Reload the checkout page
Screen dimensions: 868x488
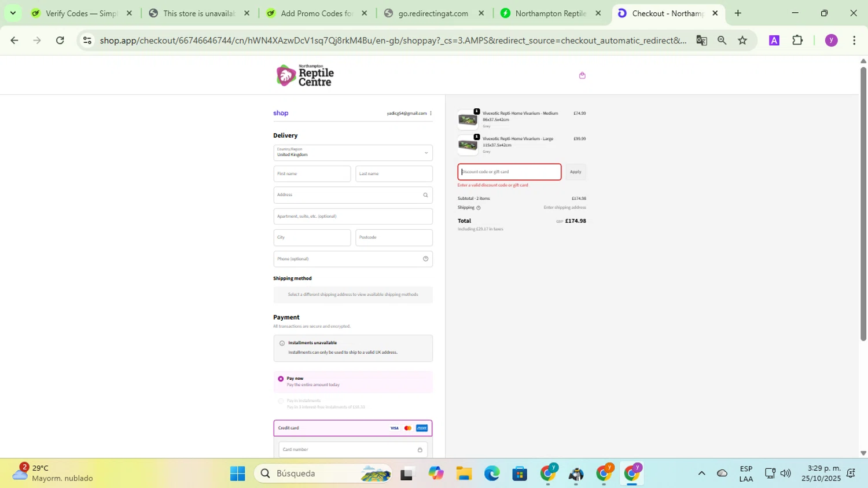pyautogui.click(x=60, y=41)
